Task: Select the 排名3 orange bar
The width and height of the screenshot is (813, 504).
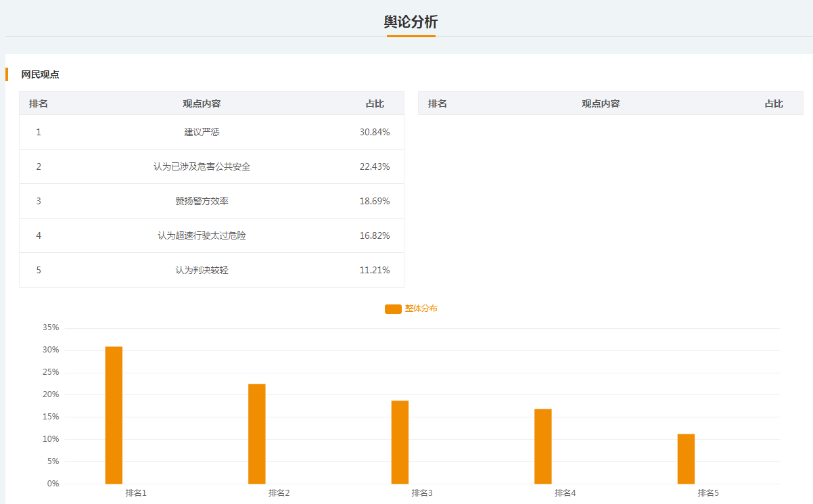Action: tap(400, 442)
